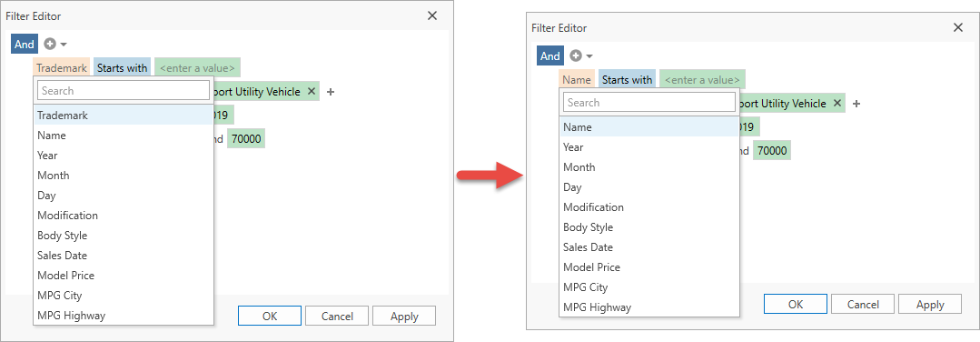Add another value with plus in left dialog
The height and width of the screenshot is (342, 980).
tap(331, 92)
